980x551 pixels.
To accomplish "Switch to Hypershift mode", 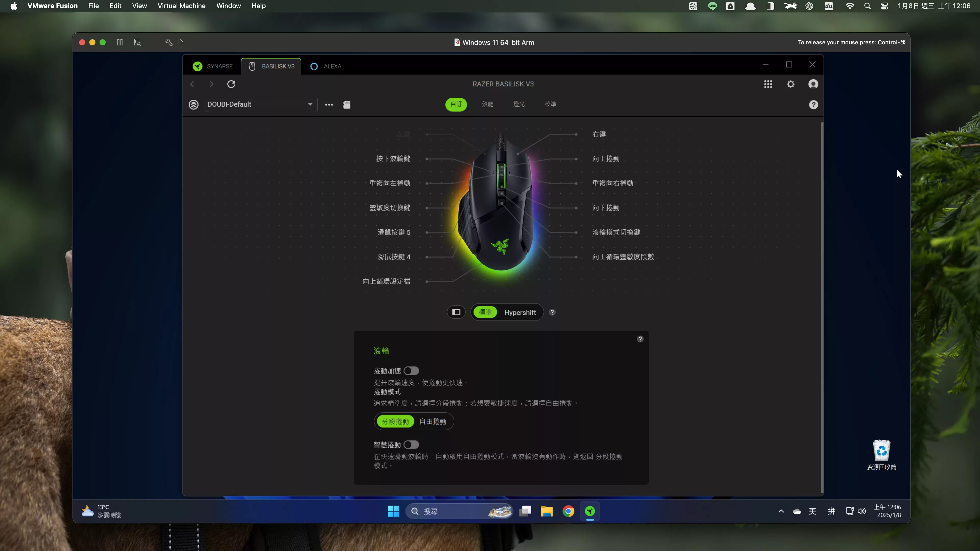I will point(520,312).
